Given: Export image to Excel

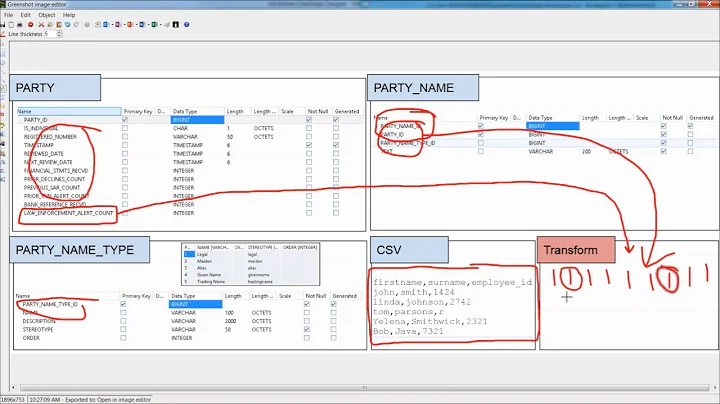Looking at the screenshot, I should tap(155, 25).
